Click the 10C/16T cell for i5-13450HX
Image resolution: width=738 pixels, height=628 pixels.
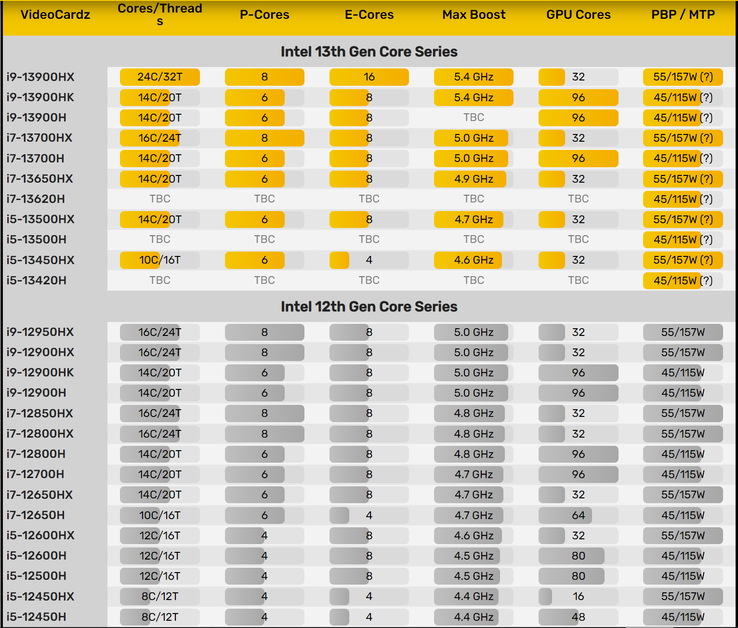tap(160, 260)
